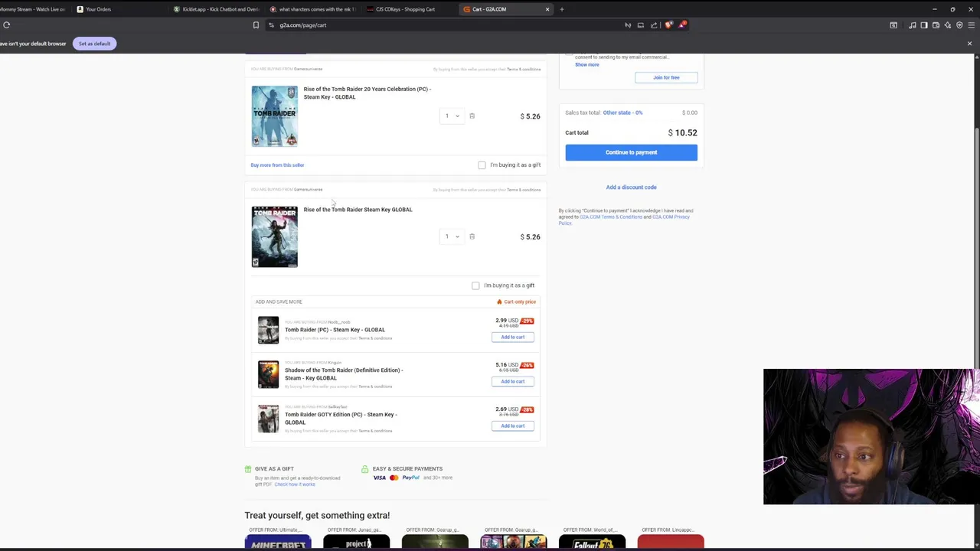Image resolution: width=980 pixels, height=551 pixels.
Task: Click Set as default browser button
Action: click(94, 44)
